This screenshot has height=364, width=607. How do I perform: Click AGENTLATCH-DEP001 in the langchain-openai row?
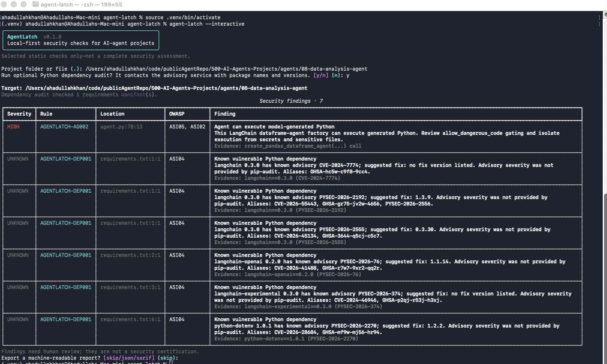[x=66, y=255]
